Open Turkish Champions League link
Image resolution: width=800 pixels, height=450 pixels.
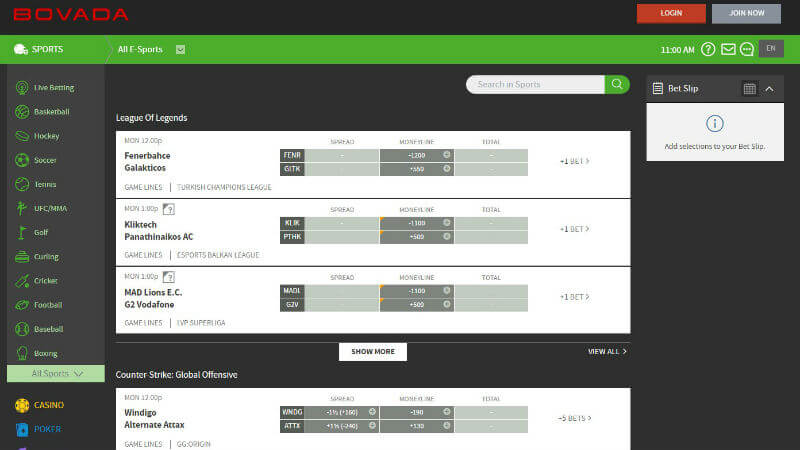coord(224,187)
